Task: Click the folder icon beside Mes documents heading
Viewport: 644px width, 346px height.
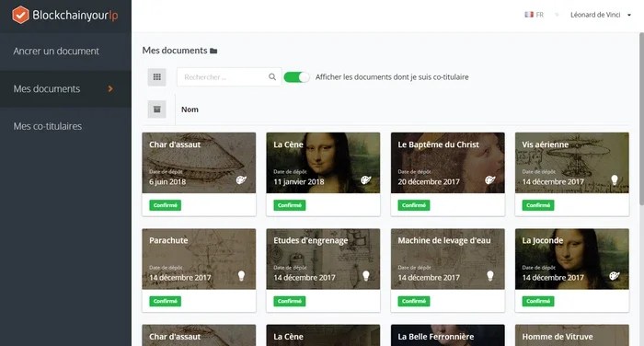Action: (213, 51)
